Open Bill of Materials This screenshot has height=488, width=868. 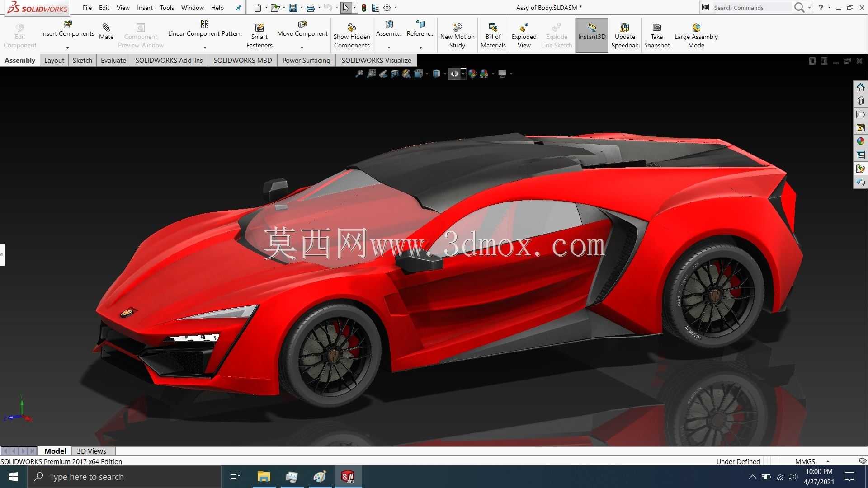493,36
